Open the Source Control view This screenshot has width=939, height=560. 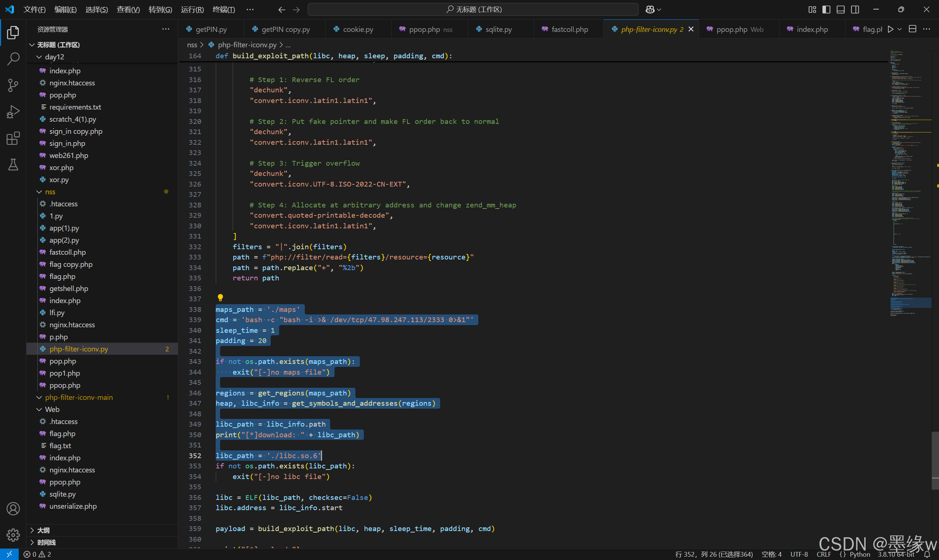pos(13,85)
